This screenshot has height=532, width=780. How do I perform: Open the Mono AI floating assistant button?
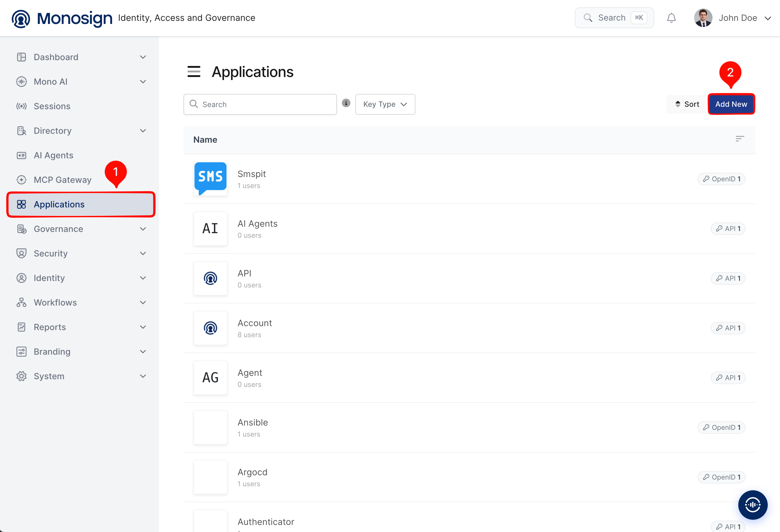click(x=753, y=505)
